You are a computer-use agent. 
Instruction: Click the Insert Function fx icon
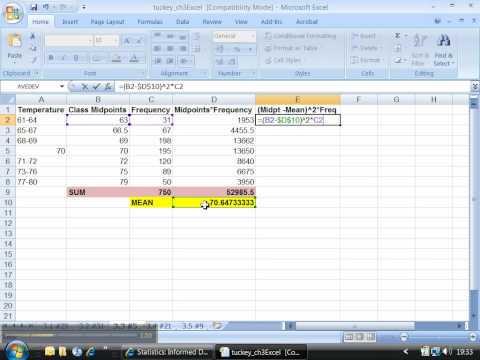coord(108,87)
